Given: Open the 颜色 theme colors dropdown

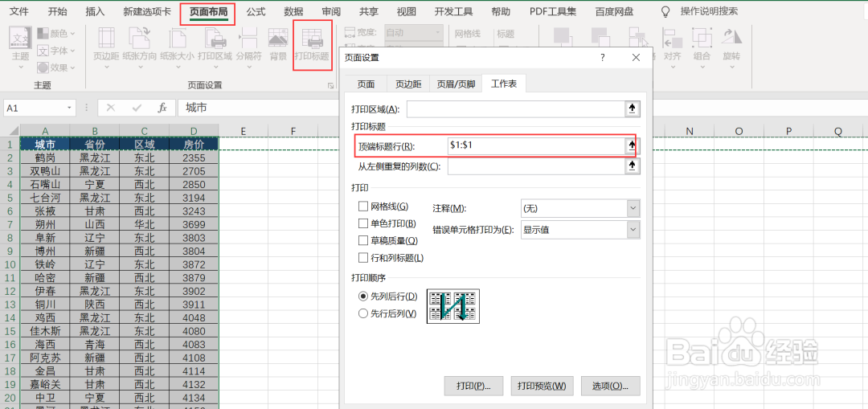Looking at the screenshot, I should pyautogui.click(x=56, y=34).
